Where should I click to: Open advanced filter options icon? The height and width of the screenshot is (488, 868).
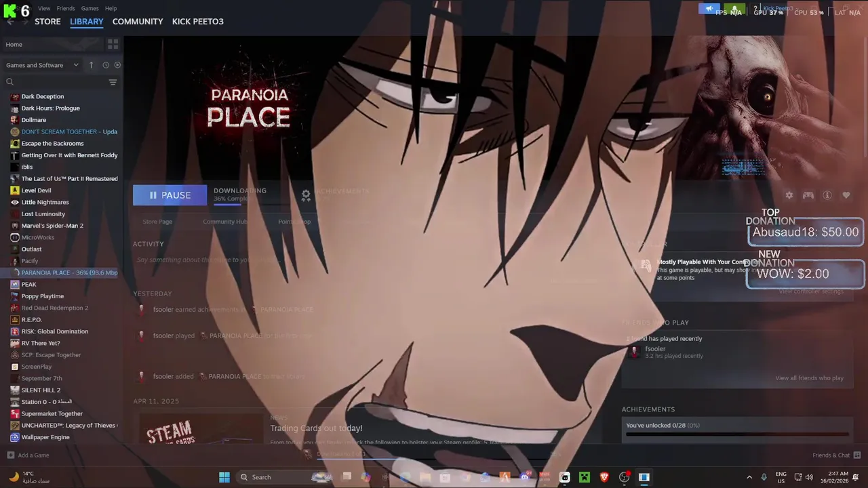pos(113,82)
